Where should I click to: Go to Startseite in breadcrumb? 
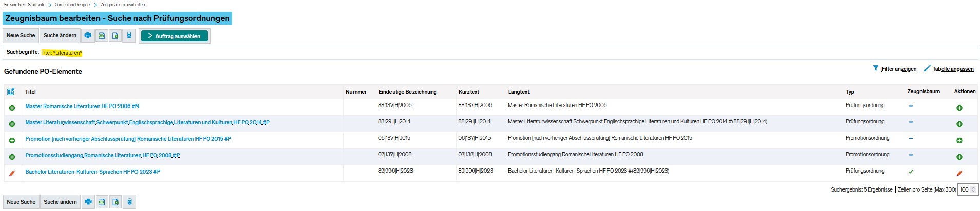[x=36, y=5]
